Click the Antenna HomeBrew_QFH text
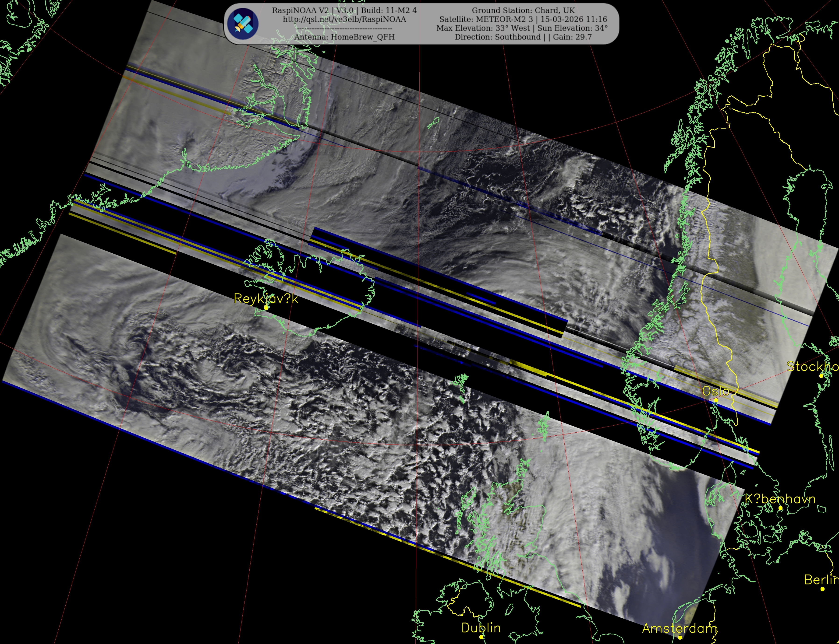The height and width of the screenshot is (644, 839). click(x=344, y=37)
